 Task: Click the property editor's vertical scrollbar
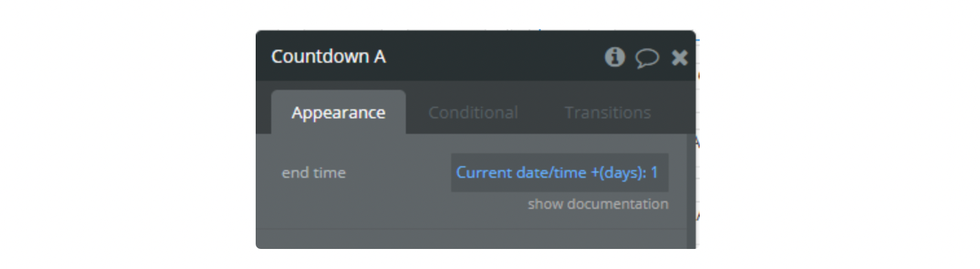coord(691,191)
